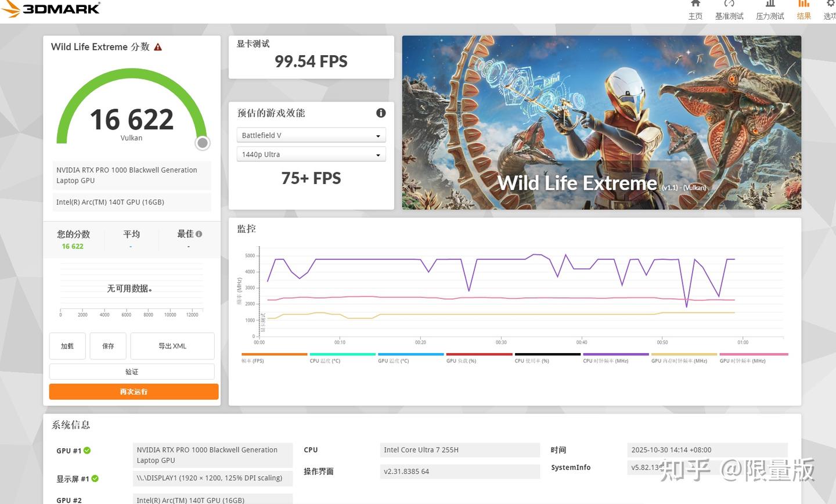The image size is (836, 504).
Task: Toggle the CPU 使用率 (%) legend entry
Action: click(547, 358)
